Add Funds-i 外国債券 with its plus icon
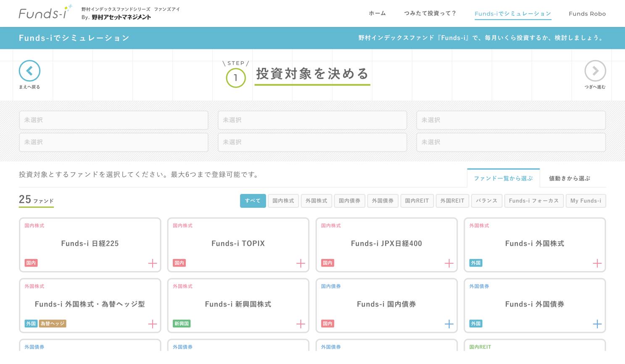Image resolution: width=625 pixels, height=364 pixels. pyautogui.click(x=597, y=324)
